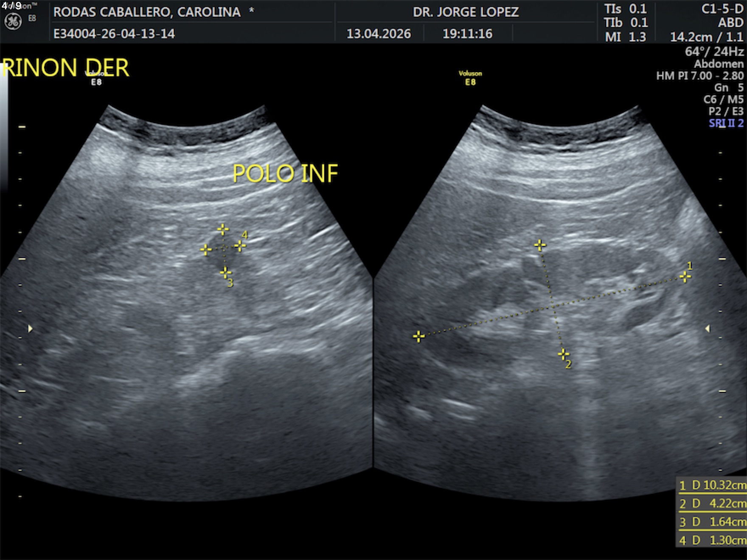Select the left caliper of measurement 4
The image size is (747, 560).
206,249
